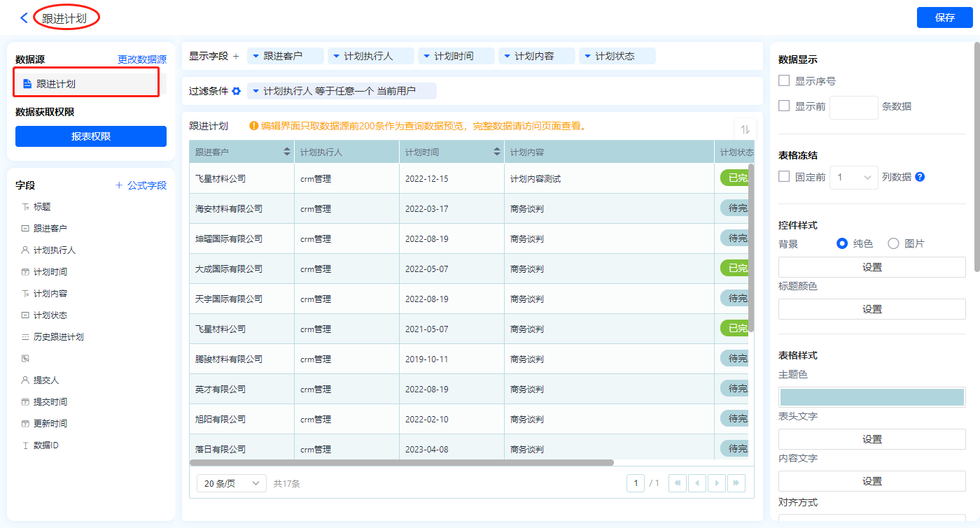
Task: Click the 保存 button
Action: (x=944, y=17)
